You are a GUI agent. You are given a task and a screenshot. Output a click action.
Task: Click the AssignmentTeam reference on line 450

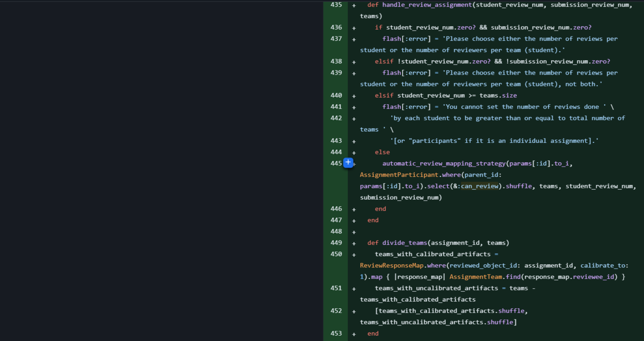[476, 277]
